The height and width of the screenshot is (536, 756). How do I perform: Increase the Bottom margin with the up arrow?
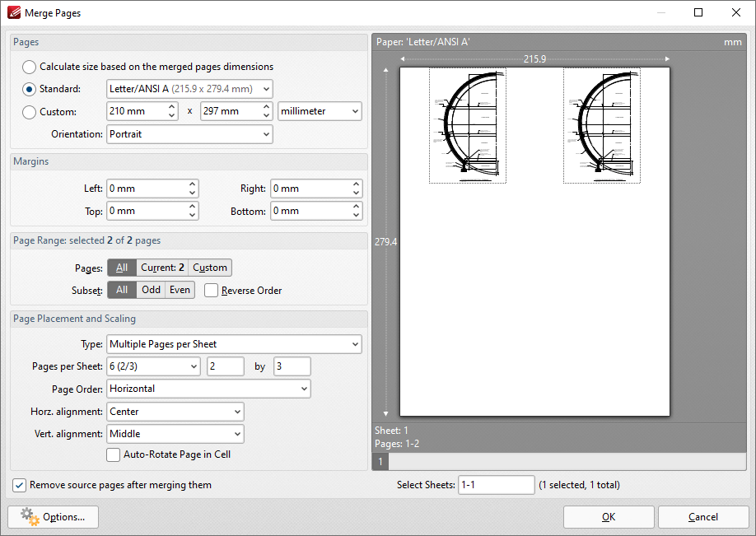(357, 206)
